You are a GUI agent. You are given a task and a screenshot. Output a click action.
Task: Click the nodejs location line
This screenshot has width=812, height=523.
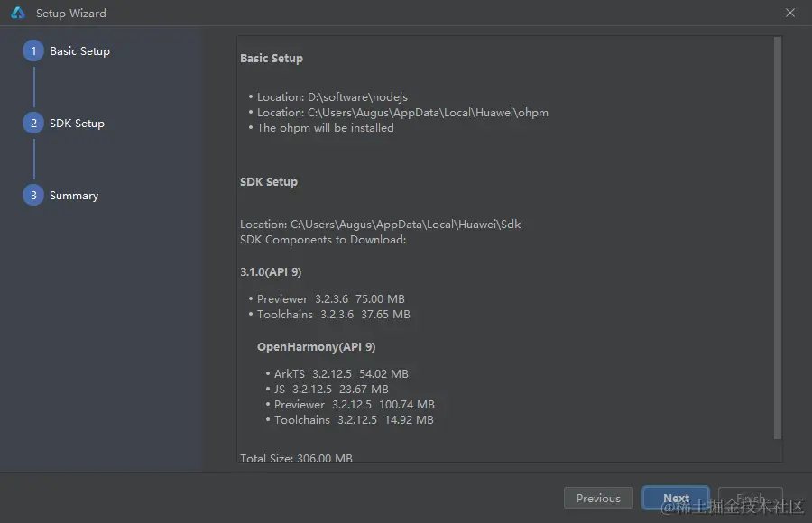tap(332, 97)
